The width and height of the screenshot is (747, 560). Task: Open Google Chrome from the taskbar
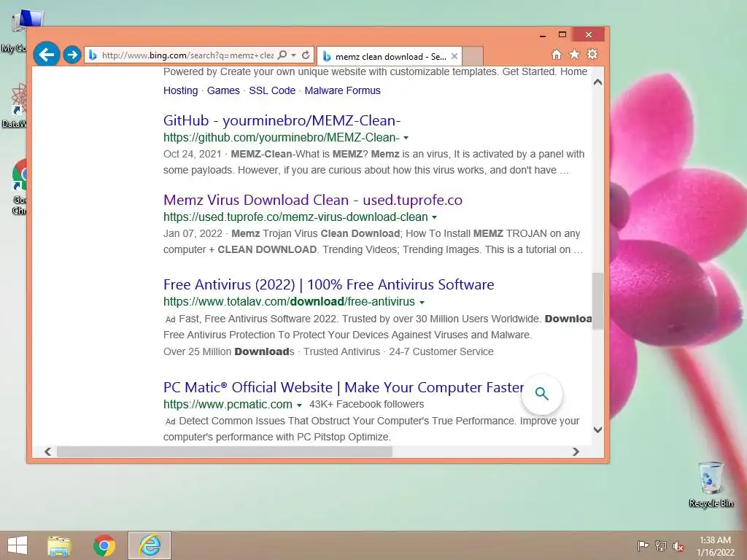pyautogui.click(x=104, y=545)
